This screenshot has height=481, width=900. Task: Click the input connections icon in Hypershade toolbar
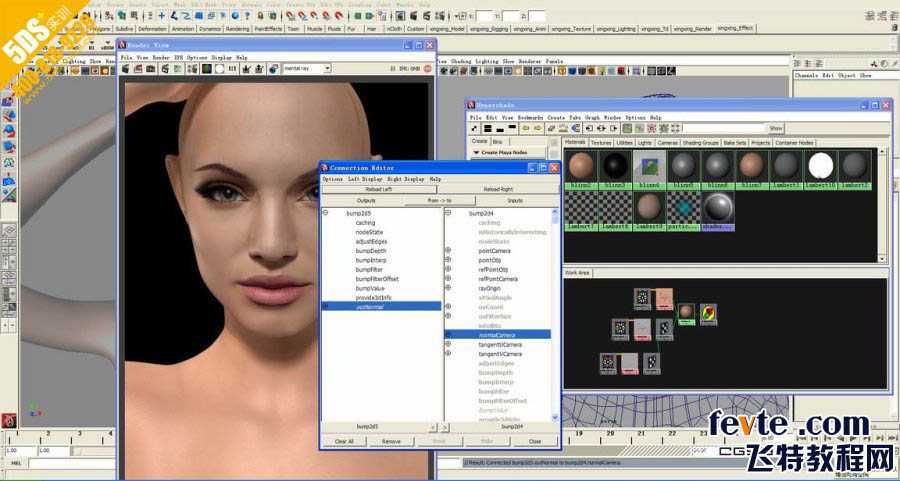[588, 129]
